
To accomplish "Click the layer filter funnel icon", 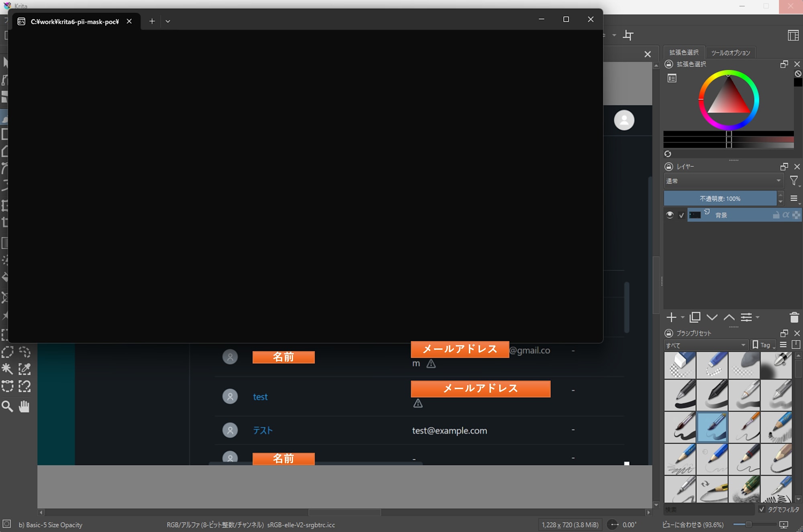I will pos(794,181).
